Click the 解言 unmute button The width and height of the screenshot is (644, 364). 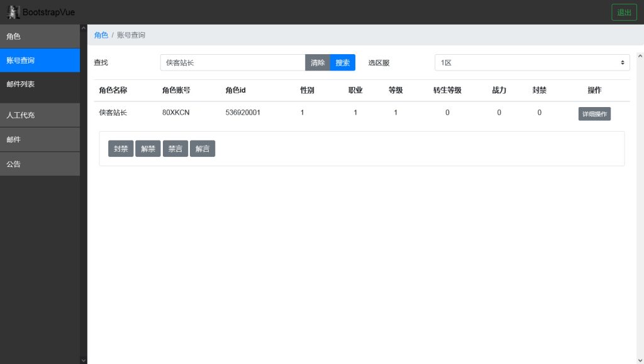(203, 149)
